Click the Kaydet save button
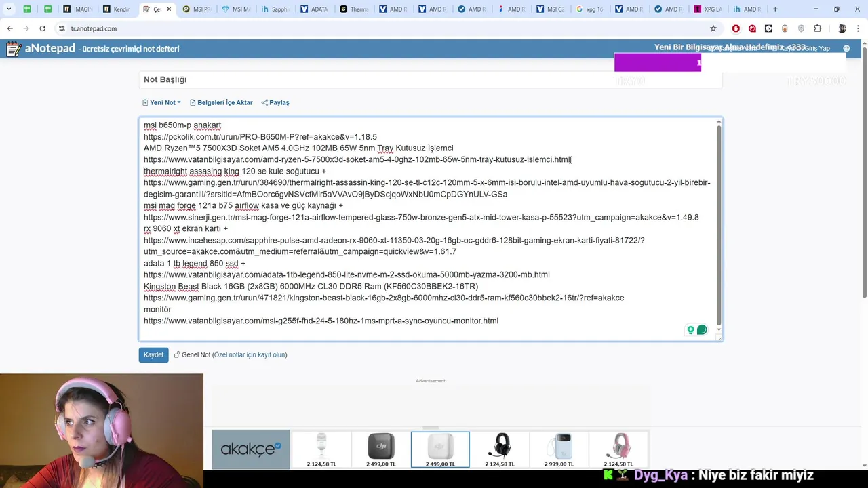868x488 pixels. point(153,354)
